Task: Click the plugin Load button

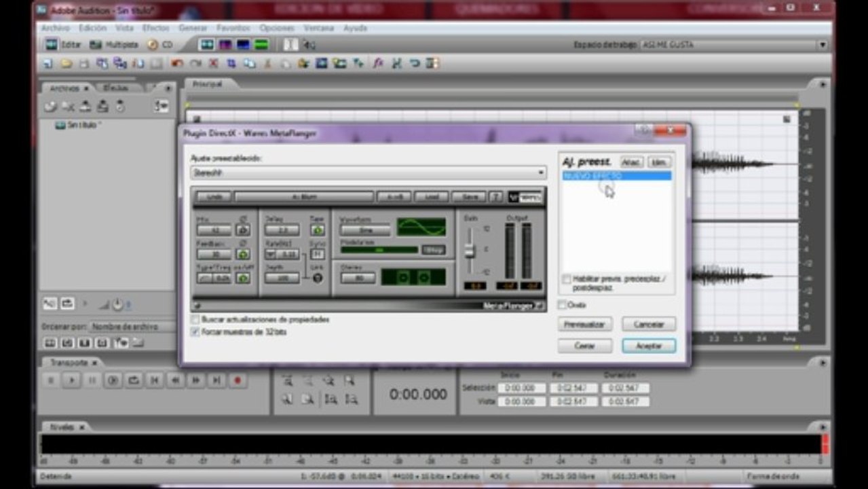Action: click(432, 196)
